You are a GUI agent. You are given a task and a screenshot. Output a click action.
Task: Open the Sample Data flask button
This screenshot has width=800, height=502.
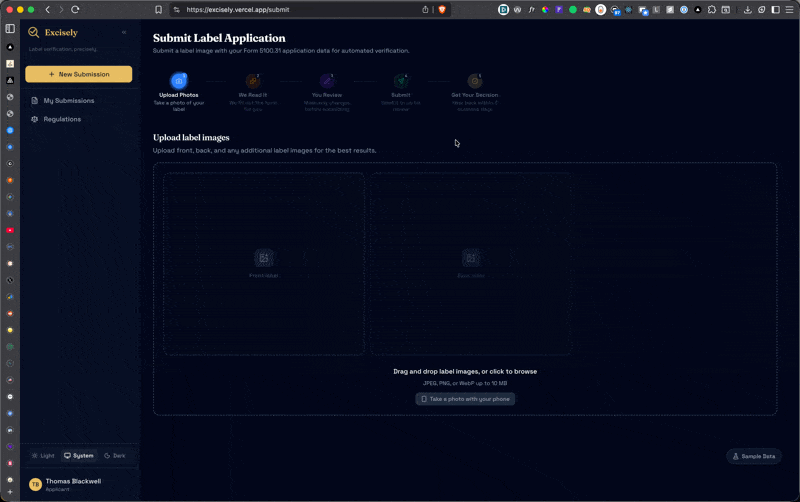(x=754, y=456)
